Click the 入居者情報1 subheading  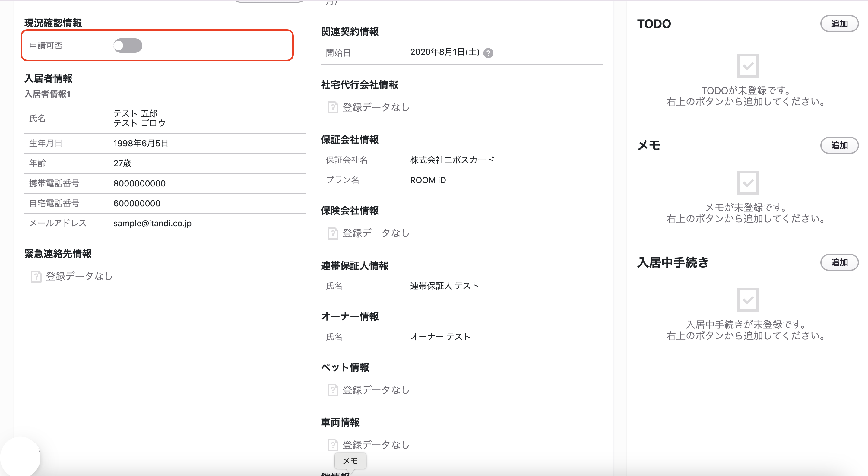[x=47, y=94]
